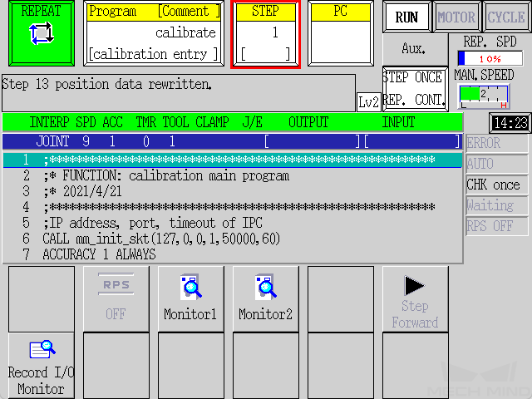This screenshot has width=532, height=399.
Task: Select line 3 with date 2021/4/21
Action: tap(233, 191)
